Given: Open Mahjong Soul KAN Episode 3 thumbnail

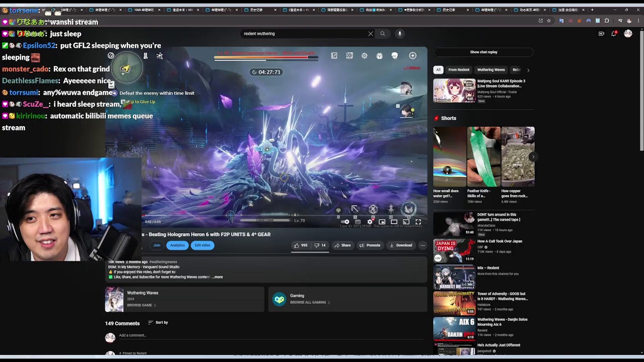Looking at the screenshot, I should (x=454, y=90).
